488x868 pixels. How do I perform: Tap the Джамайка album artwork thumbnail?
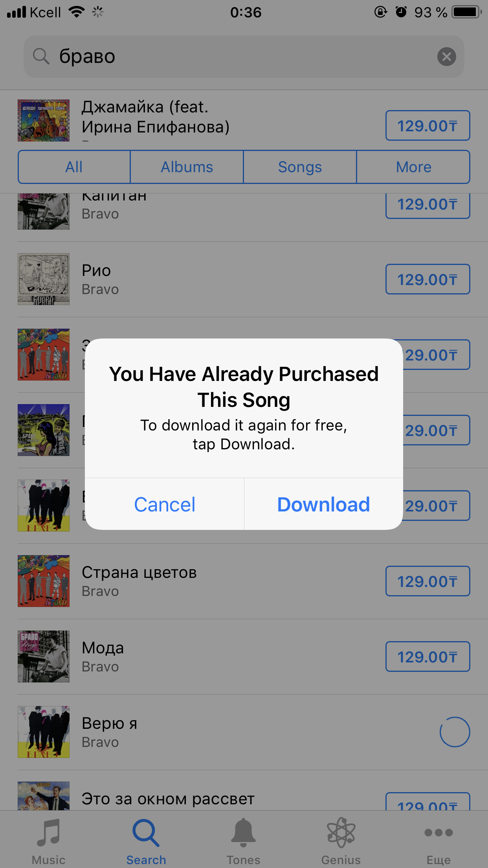pyautogui.click(x=44, y=120)
